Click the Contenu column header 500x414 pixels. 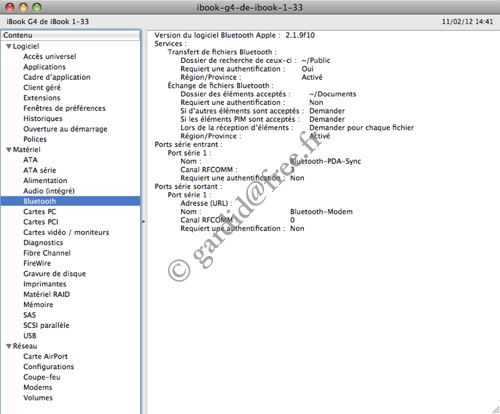click(70, 35)
